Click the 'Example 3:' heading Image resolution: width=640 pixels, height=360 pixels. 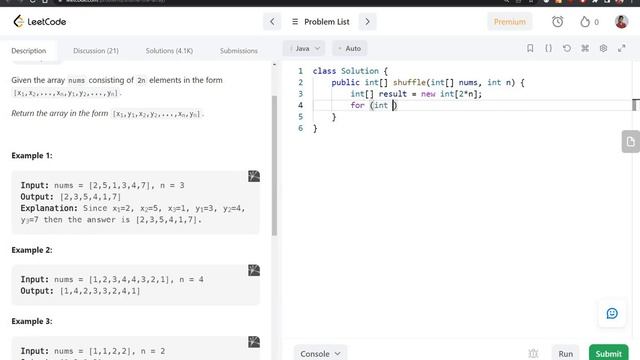(x=32, y=321)
